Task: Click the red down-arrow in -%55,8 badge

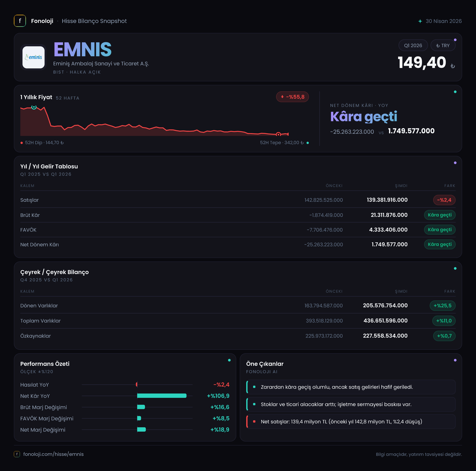Action: (282, 97)
